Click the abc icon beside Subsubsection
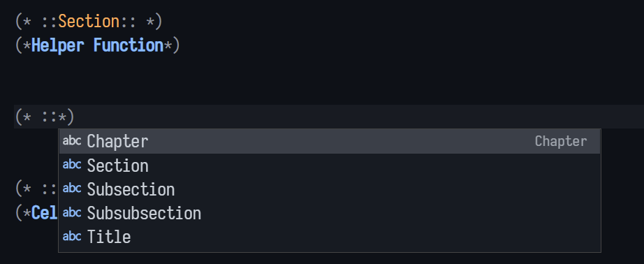Viewport: 644px width, 264px height. 72,212
